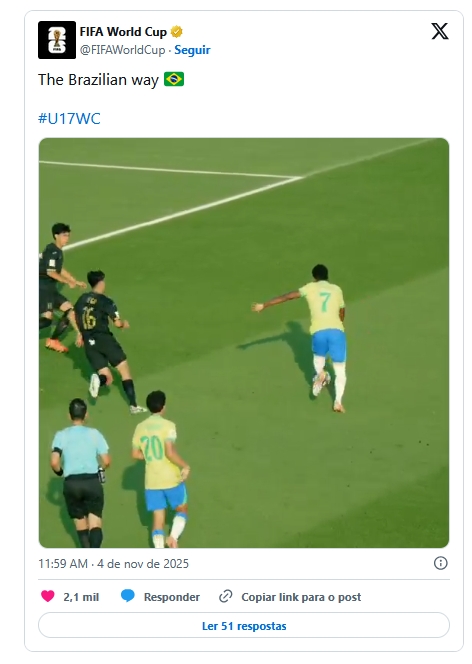Screen dimensions: 472x664
Task: Click the Ler 51 respostas button
Action: (244, 625)
